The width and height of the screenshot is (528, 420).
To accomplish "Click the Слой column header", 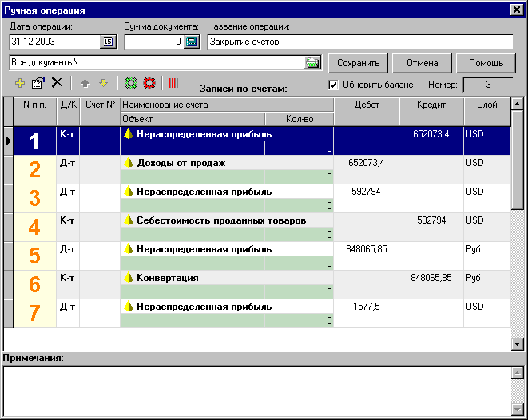I will click(487, 112).
